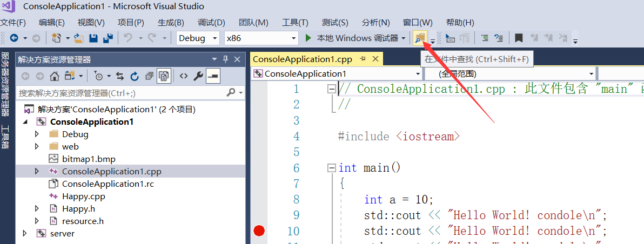Open the debugger target dropdown arrow
This screenshot has height=244, width=644.
[x=404, y=38]
